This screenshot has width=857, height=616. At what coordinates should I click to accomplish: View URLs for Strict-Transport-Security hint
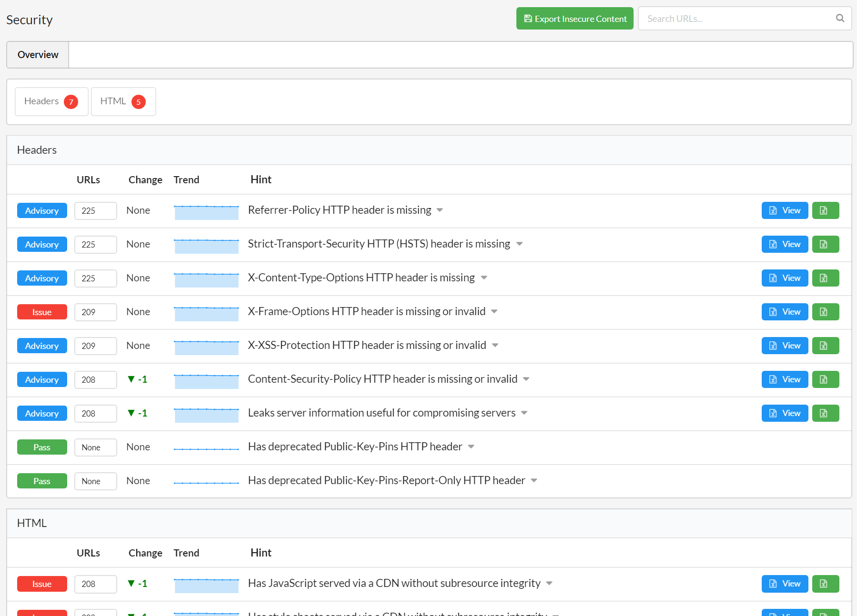[x=785, y=244]
